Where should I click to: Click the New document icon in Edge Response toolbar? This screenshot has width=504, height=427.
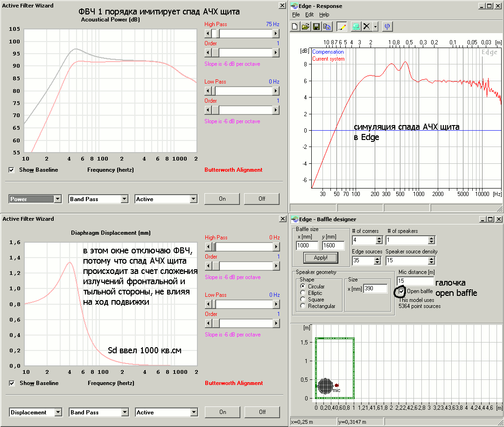(x=295, y=27)
